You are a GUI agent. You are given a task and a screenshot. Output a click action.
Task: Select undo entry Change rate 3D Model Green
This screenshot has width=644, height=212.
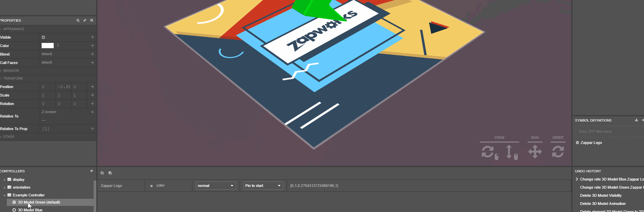pyautogui.click(x=612, y=187)
